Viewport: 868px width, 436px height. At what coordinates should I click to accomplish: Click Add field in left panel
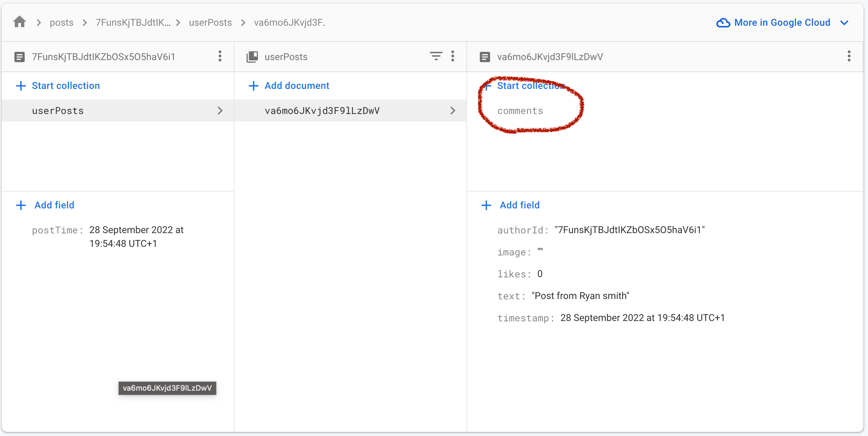(x=54, y=205)
